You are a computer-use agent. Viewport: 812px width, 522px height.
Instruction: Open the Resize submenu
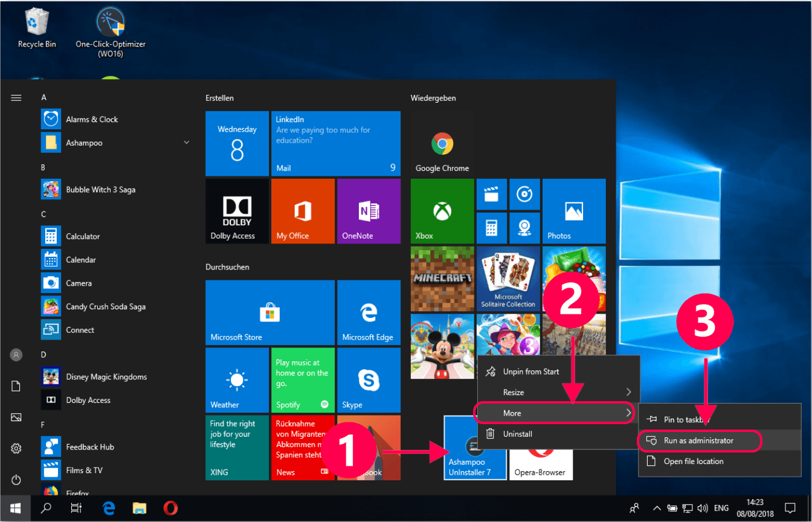pos(558,392)
